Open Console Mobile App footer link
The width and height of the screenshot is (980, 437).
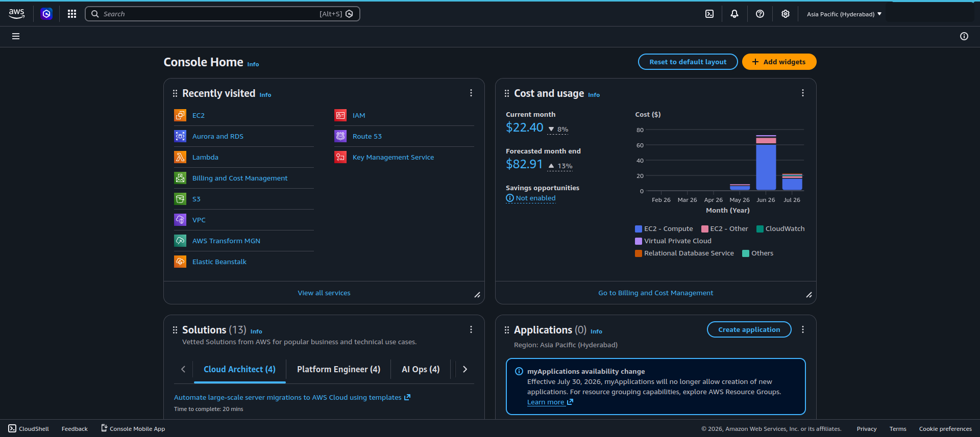pos(133,428)
